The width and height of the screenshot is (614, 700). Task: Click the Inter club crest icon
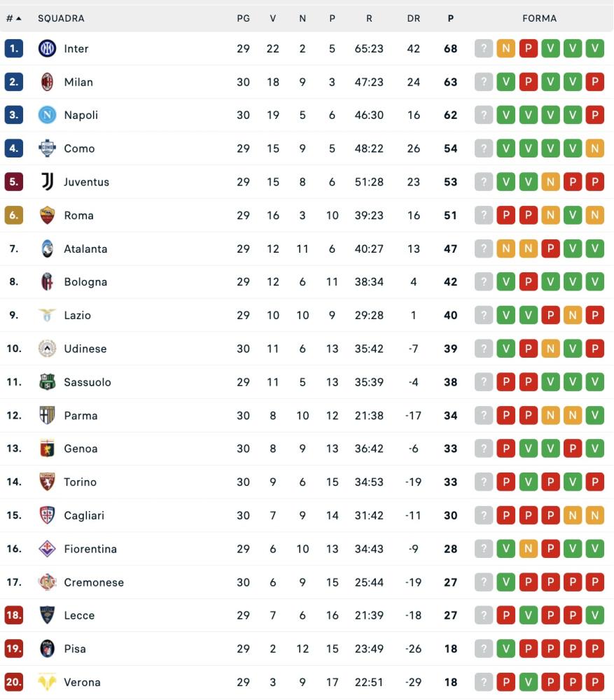pyautogui.click(x=47, y=48)
